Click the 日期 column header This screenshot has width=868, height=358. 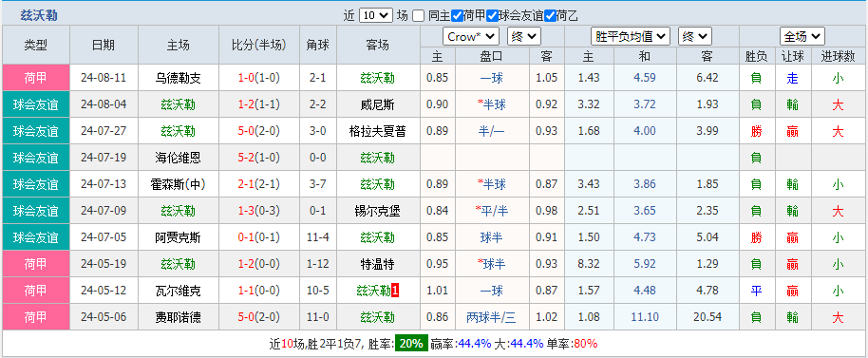[x=104, y=46]
